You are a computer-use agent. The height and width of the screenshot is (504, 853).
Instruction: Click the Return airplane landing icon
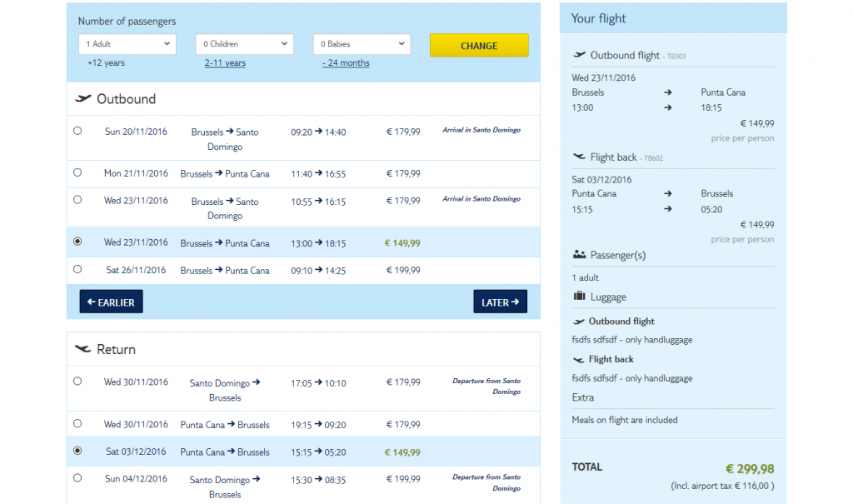pos(83,350)
